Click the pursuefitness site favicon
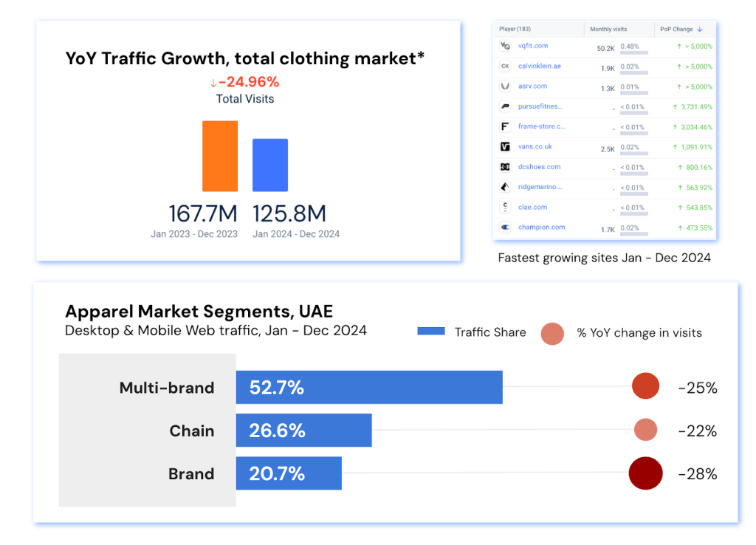 [x=504, y=106]
